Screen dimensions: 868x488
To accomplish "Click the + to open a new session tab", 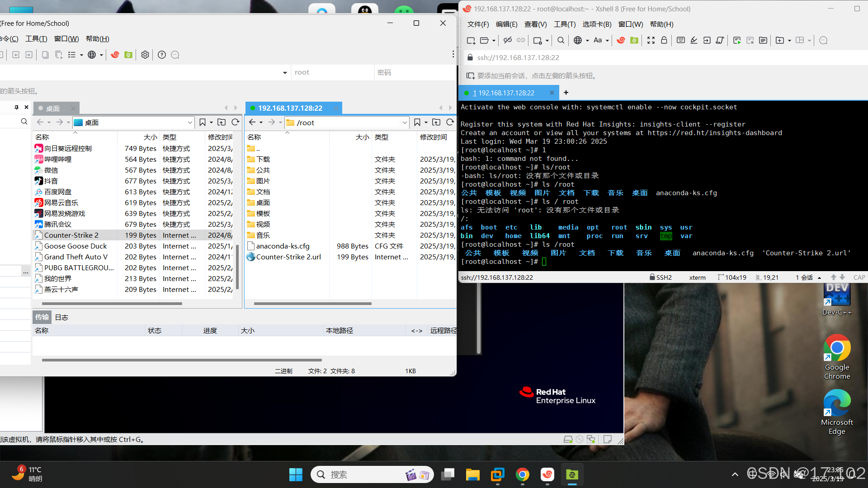I will point(566,93).
